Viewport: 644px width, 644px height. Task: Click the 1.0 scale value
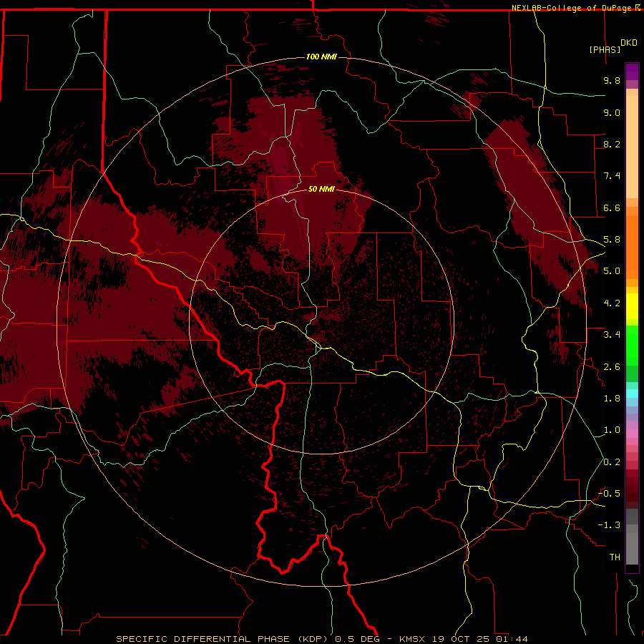pyautogui.click(x=612, y=430)
